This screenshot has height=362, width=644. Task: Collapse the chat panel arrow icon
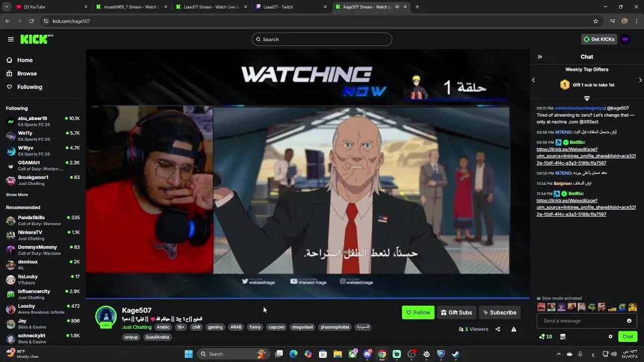click(540, 57)
